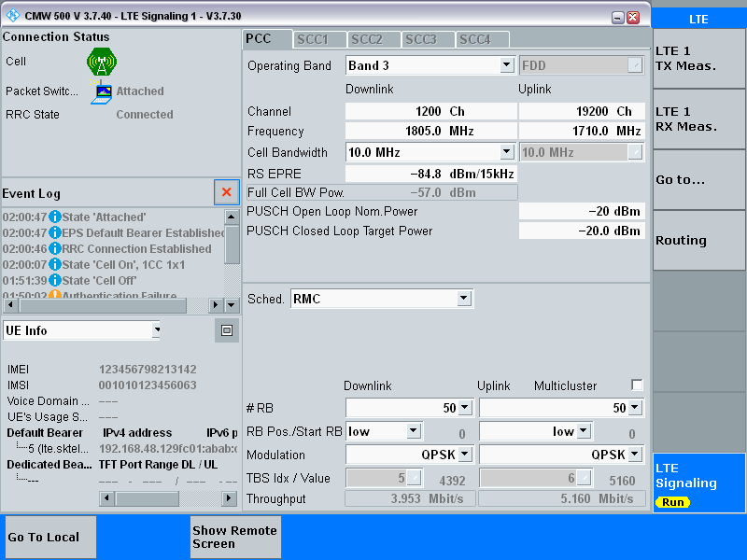
Task: Toggle the Multicluster checkbox
Action: [637, 385]
